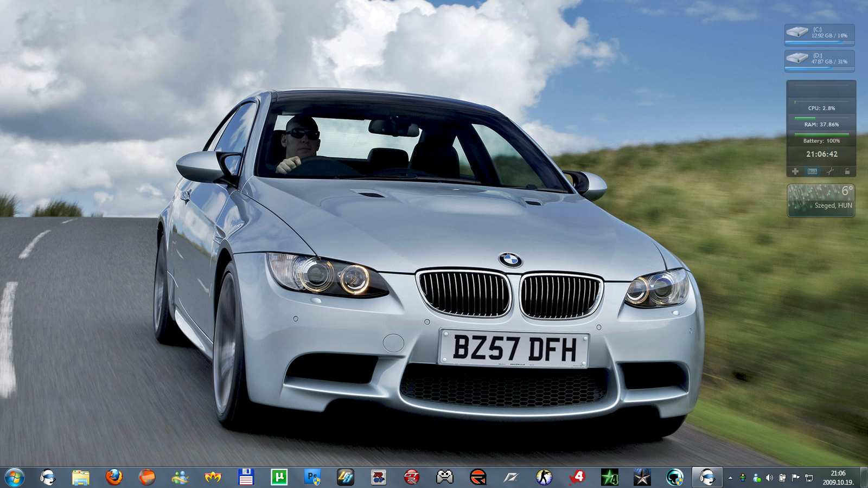This screenshot has width=868, height=488.
Task: Open the Messenger status tray icon
Action: click(756, 478)
